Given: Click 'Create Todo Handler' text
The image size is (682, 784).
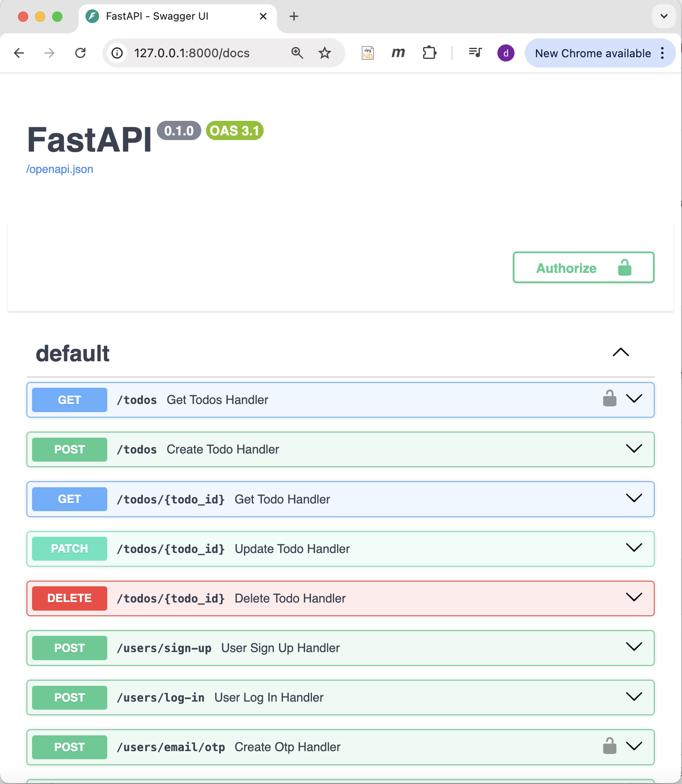Looking at the screenshot, I should pos(223,449).
